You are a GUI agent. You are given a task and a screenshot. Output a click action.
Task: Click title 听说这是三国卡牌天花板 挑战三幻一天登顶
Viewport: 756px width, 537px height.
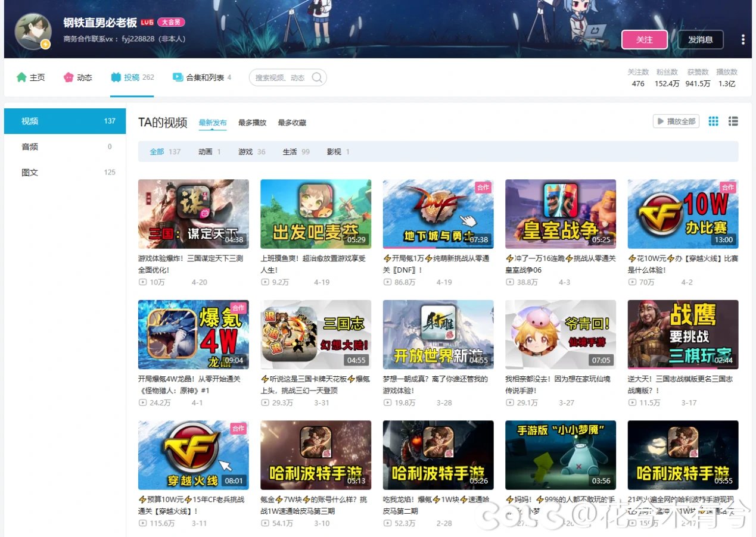click(316, 385)
